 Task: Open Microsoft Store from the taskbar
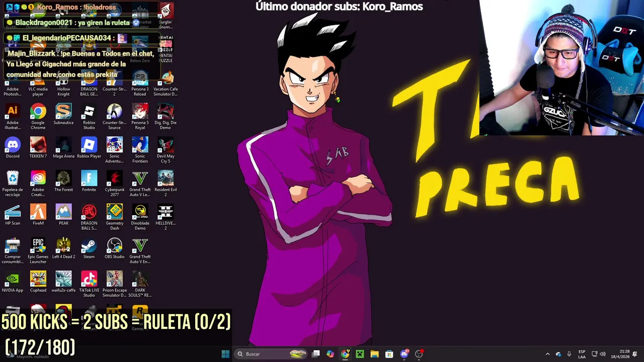[389, 354]
